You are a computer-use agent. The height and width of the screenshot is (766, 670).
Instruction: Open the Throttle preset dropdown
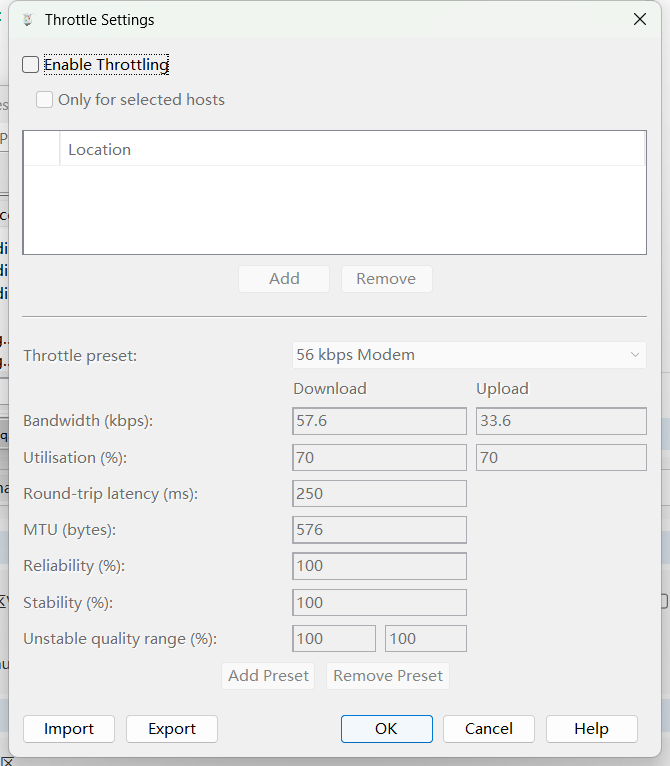[x=469, y=355]
